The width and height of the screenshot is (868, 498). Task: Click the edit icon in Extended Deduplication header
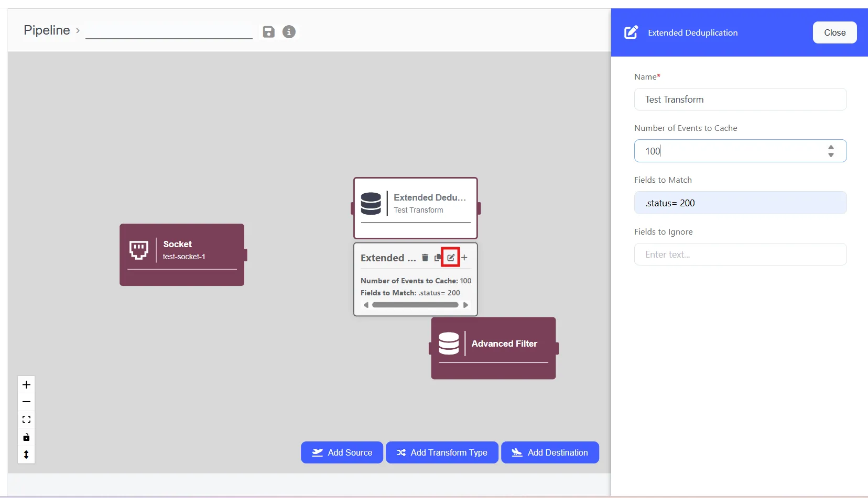click(x=631, y=32)
